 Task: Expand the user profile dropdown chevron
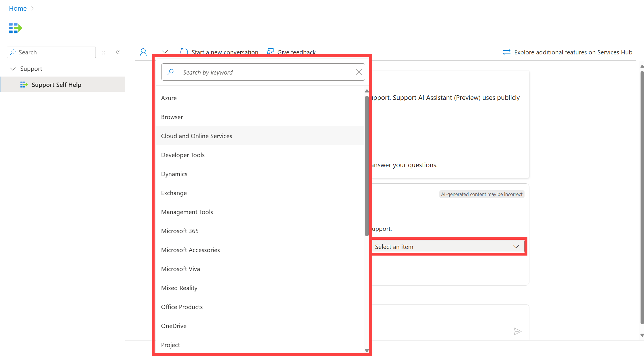[165, 52]
